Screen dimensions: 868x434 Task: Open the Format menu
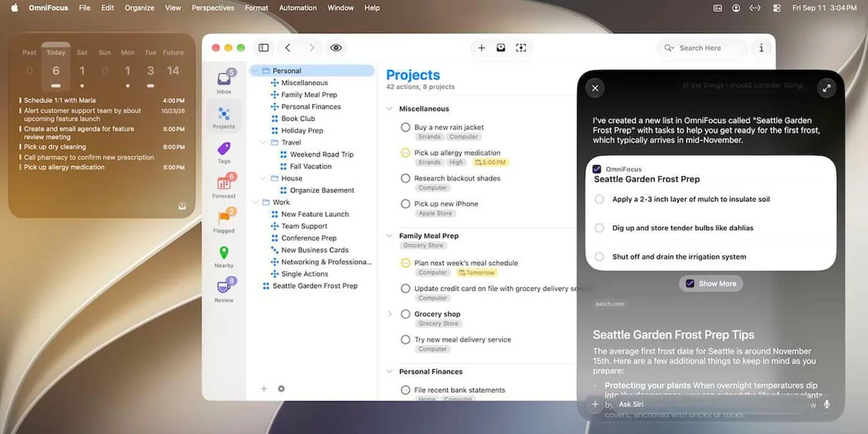click(256, 8)
